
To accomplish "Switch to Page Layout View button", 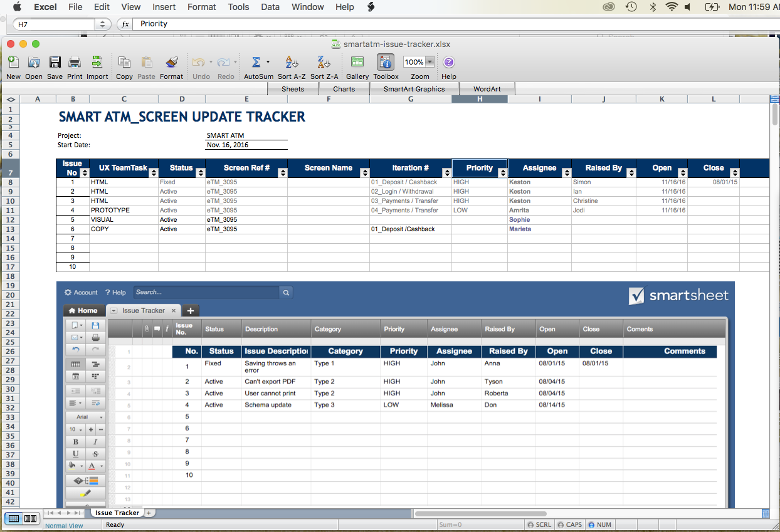I will click(x=30, y=518).
